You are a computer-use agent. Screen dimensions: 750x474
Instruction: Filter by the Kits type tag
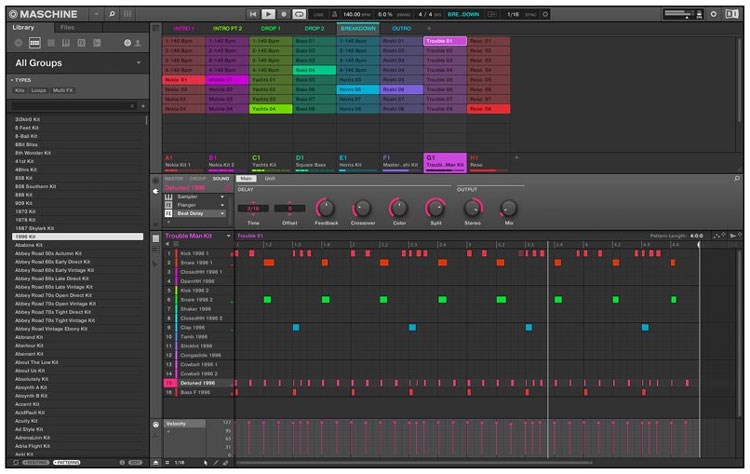[20, 90]
